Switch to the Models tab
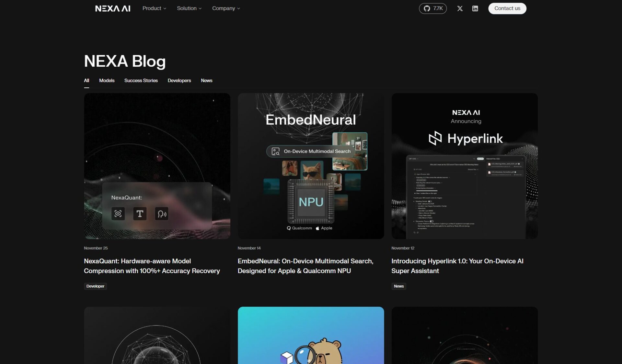Screen dimensions: 622x364 point(107,81)
